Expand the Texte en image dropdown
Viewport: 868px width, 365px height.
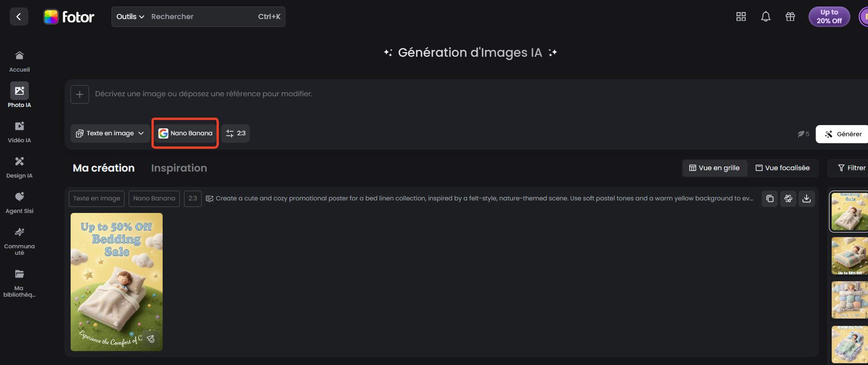110,133
